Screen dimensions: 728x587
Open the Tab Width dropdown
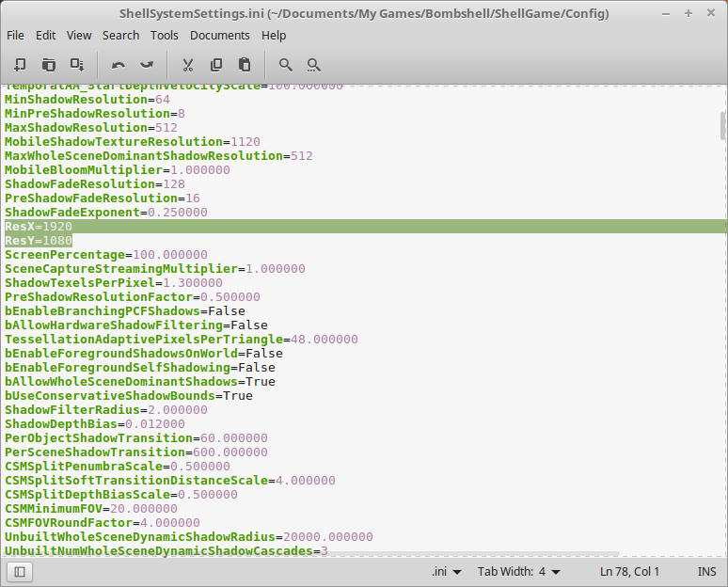(x=519, y=572)
